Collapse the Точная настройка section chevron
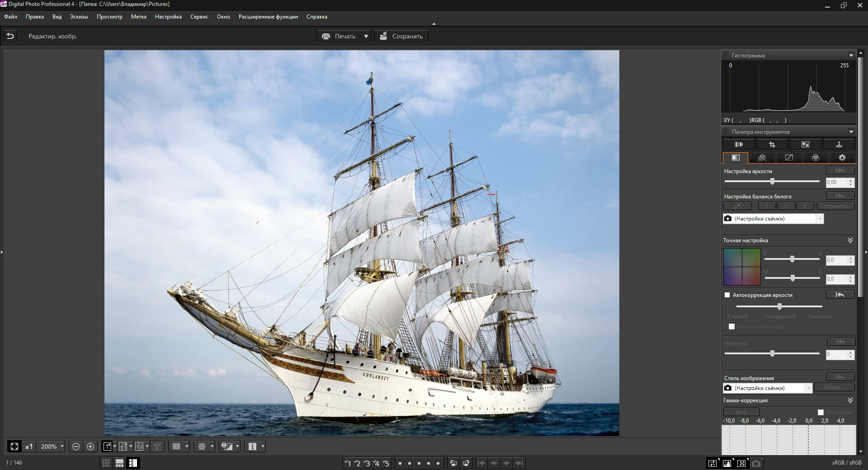The height and width of the screenshot is (470, 868). point(849,240)
